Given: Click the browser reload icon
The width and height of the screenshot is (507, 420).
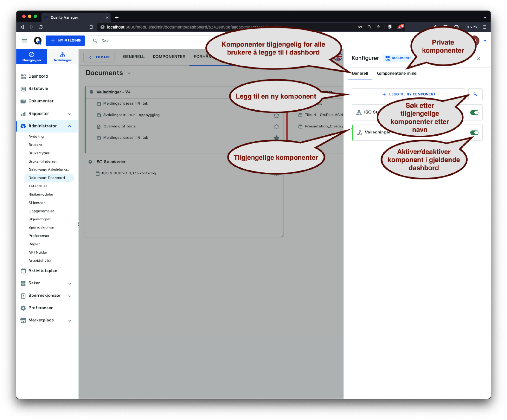Looking at the screenshot, I should [x=41, y=27].
